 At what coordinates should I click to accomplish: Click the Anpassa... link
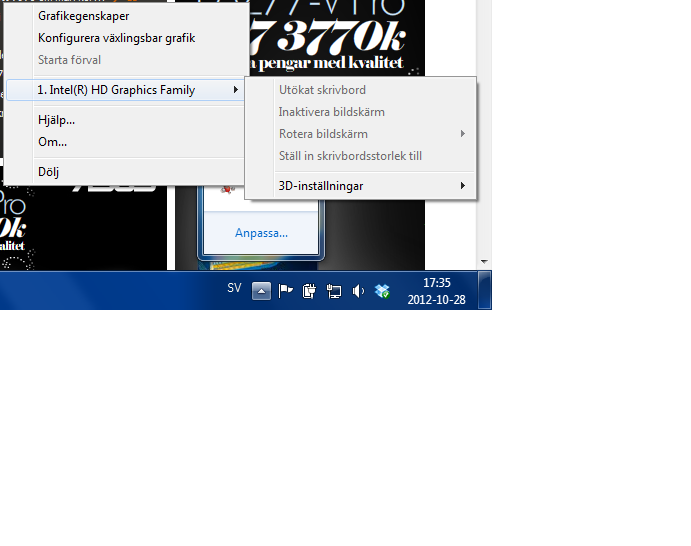(261, 233)
